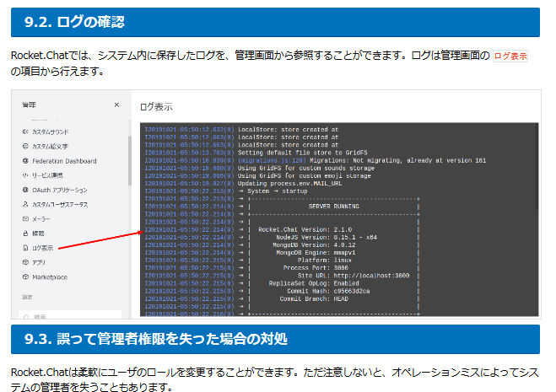Click the Rocket.Chat Version: 2.1.0 line
556x392 pixels.
click(305, 229)
